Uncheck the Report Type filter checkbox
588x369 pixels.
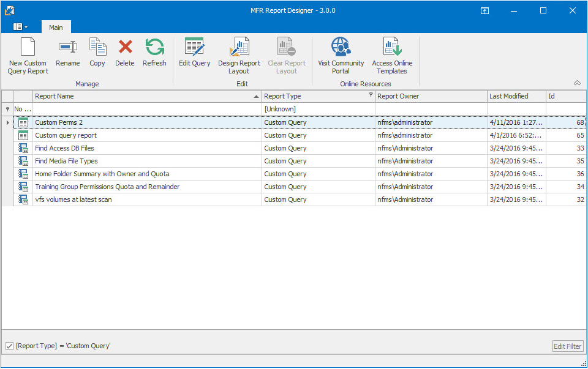(x=9, y=346)
